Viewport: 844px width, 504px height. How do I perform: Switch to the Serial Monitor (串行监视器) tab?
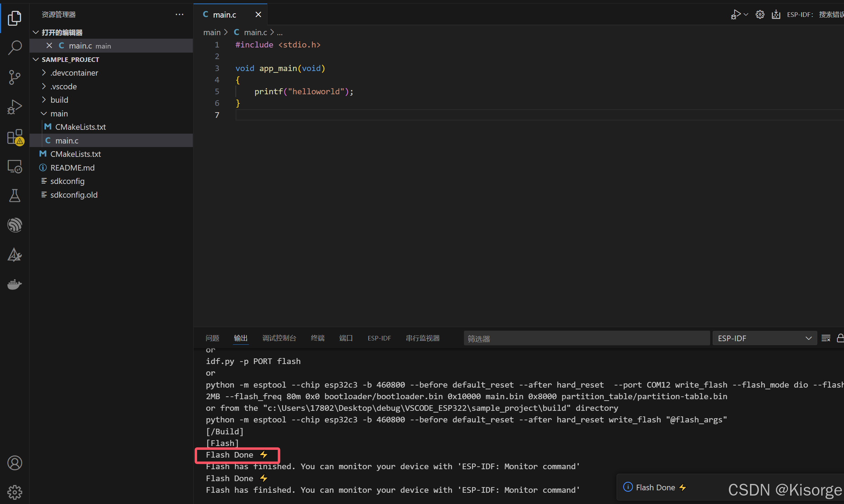pos(423,338)
